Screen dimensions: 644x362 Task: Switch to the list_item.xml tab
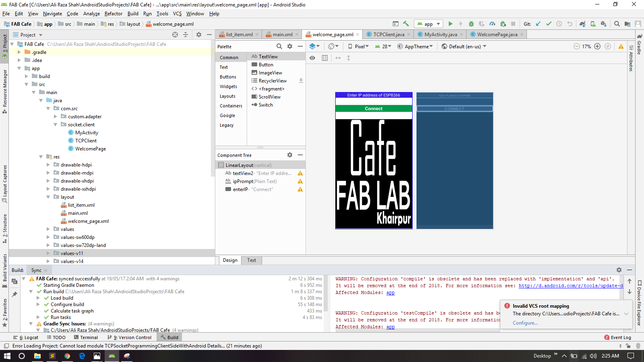coord(239,35)
